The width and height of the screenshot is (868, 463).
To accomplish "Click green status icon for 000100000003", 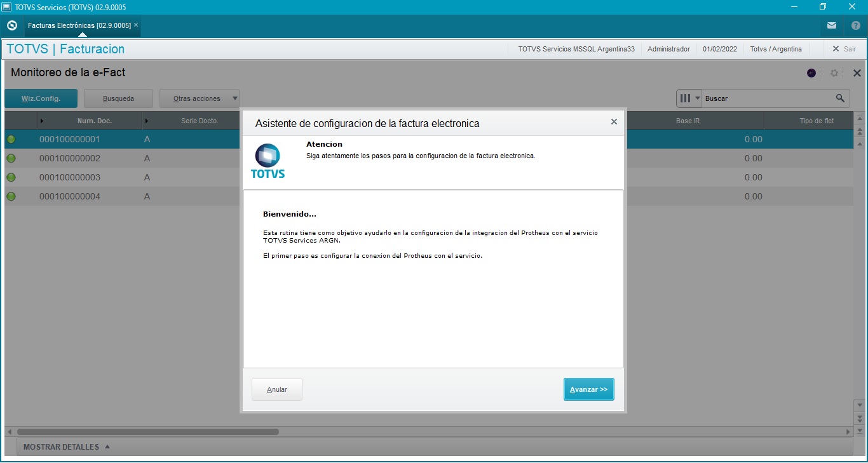I will 11,177.
